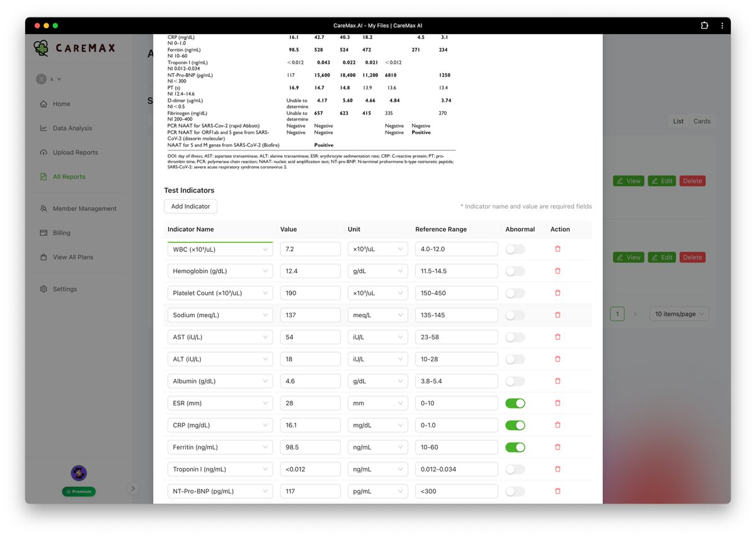
Task: Click the browser extensions puzzle icon
Action: point(704,25)
